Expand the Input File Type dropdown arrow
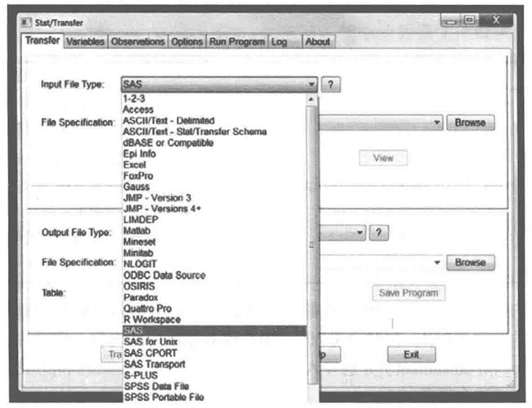 coord(312,84)
